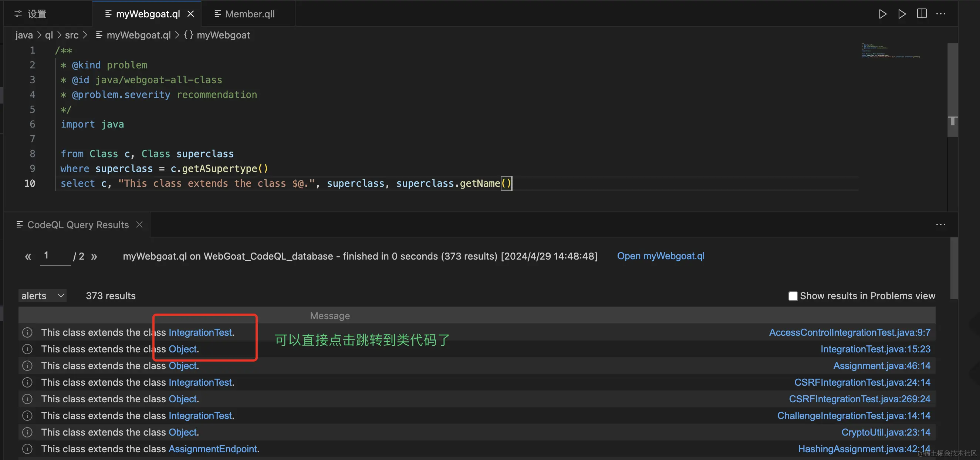
Task: Click info icon of IntegrationTest.java:15:23 row
Action: point(27,349)
